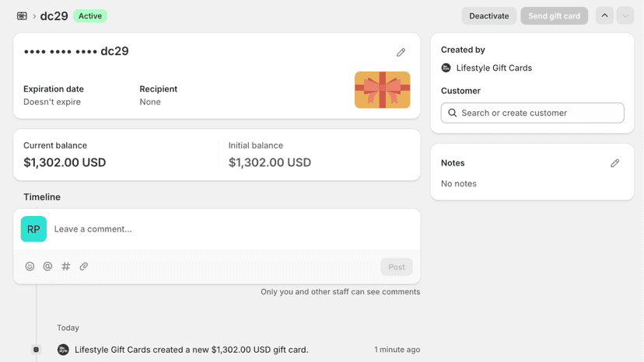Click search magnifier in customer field

coord(452,113)
